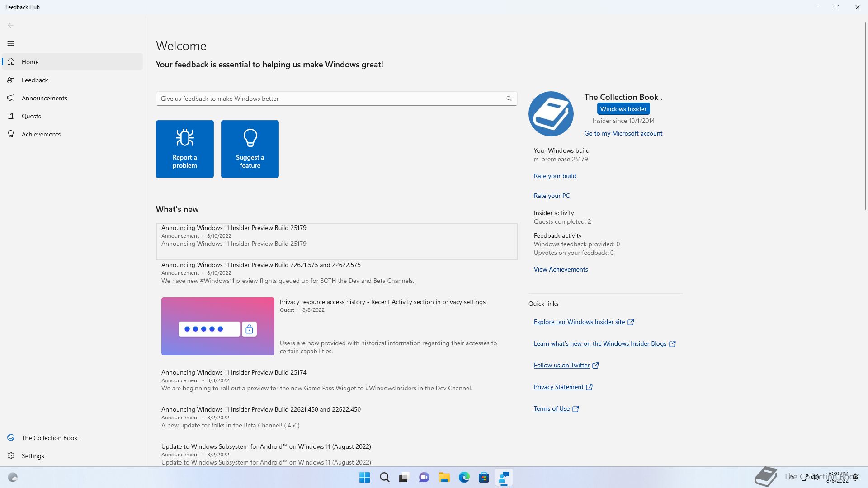Focus the Give us feedback search field
The width and height of the screenshot is (868, 488).
337,99
